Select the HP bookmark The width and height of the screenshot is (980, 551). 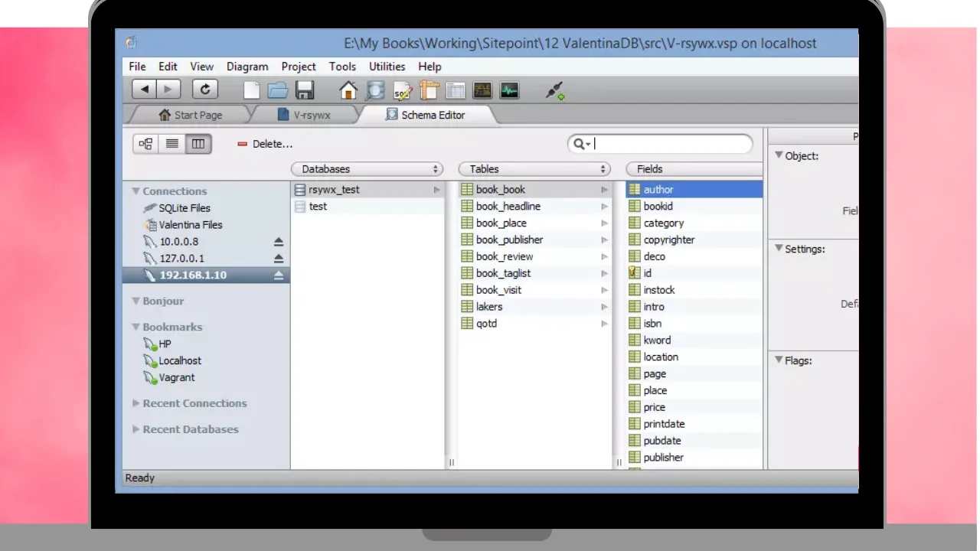point(206,344)
